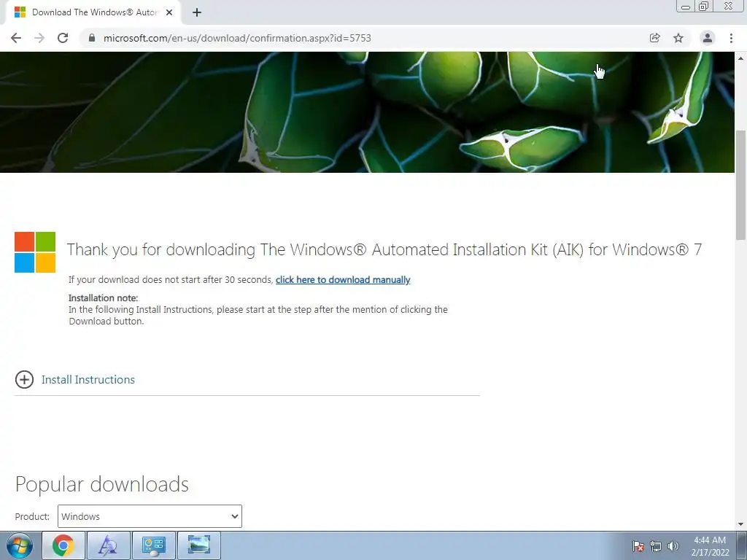Screen dimensions: 747x560
Task: Open the volume speaker tray icon
Action: click(x=673, y=546)
